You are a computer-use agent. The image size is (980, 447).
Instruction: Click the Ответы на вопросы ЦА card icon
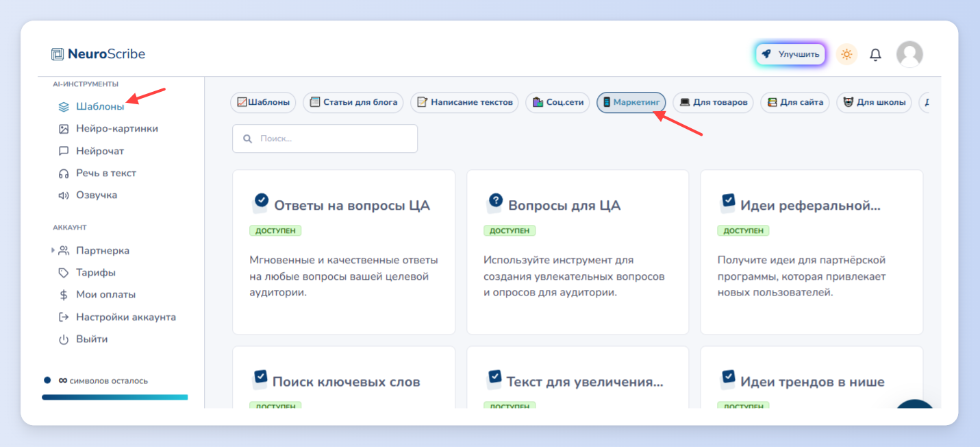click(x=260, y=202)
